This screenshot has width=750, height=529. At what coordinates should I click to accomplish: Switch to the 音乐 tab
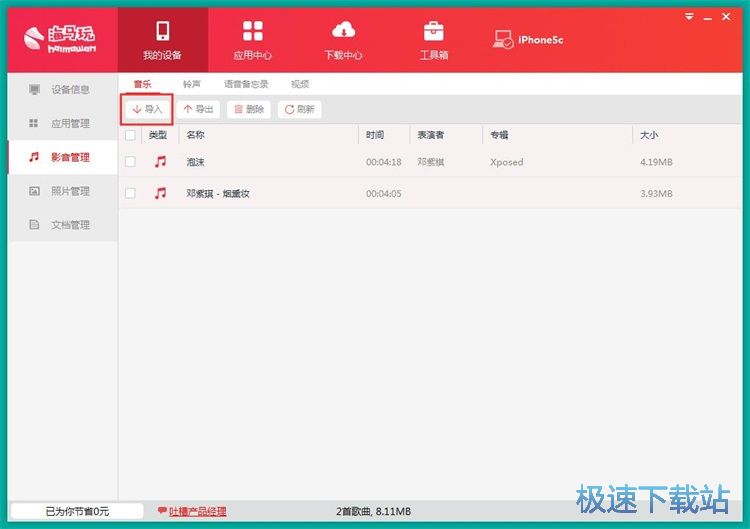[143, 84]
